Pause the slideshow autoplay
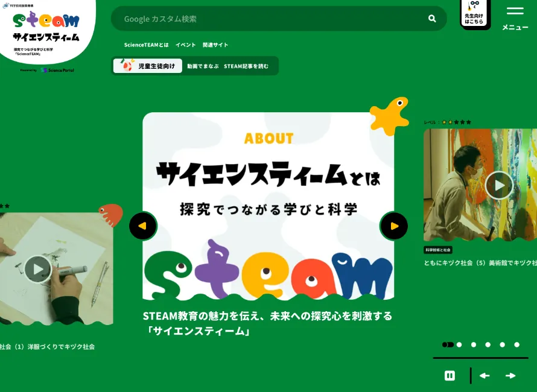The image size is (537, 392). click(x=450, y=376)
